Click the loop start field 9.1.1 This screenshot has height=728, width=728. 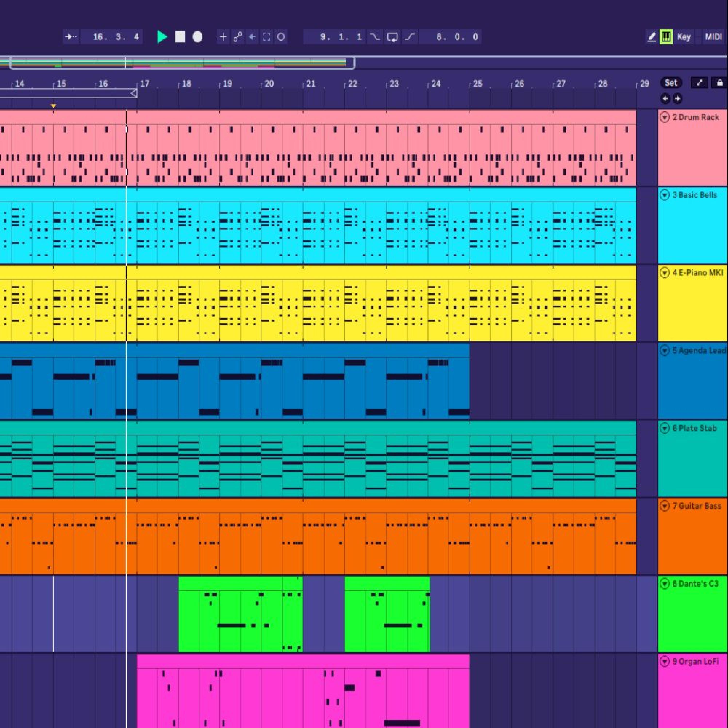335,37
